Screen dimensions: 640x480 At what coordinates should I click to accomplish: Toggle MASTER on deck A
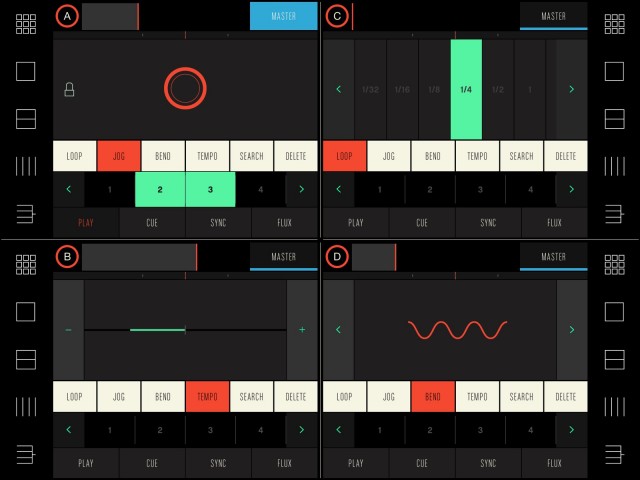click(x=283, y=16)
